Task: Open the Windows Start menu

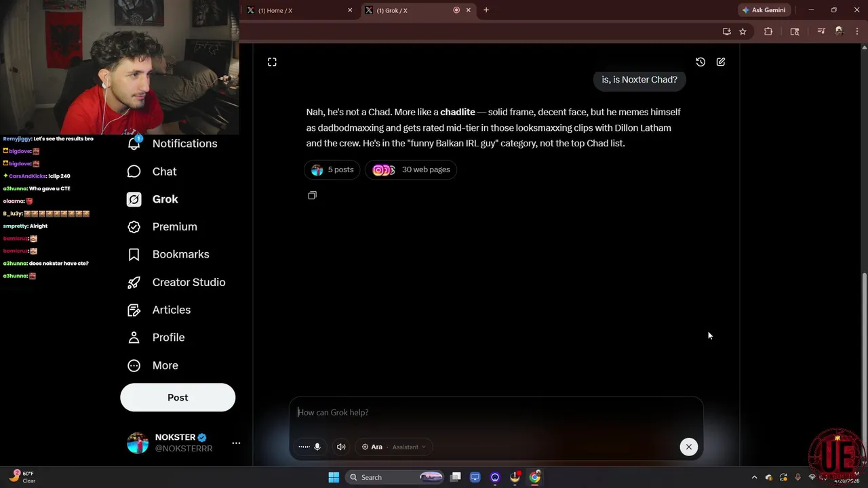Action: [334, 477]
